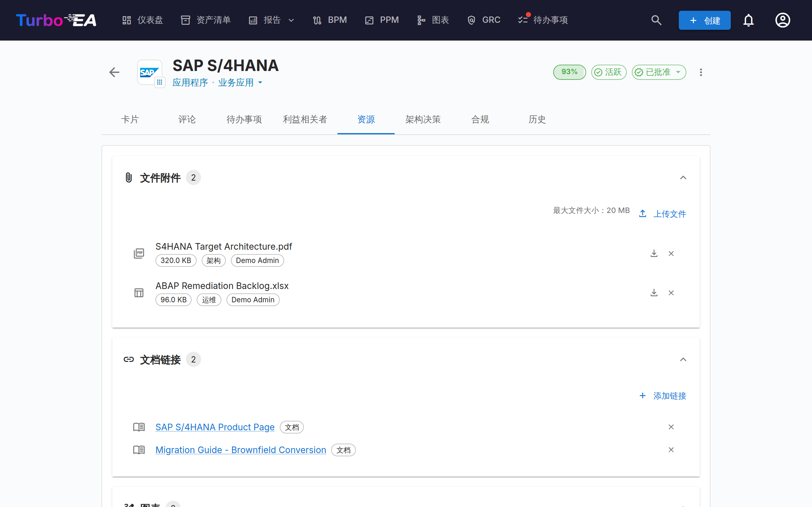Open the user account avatar menu
The width and height of the screenshot is (812, 507).
[783, 20]
